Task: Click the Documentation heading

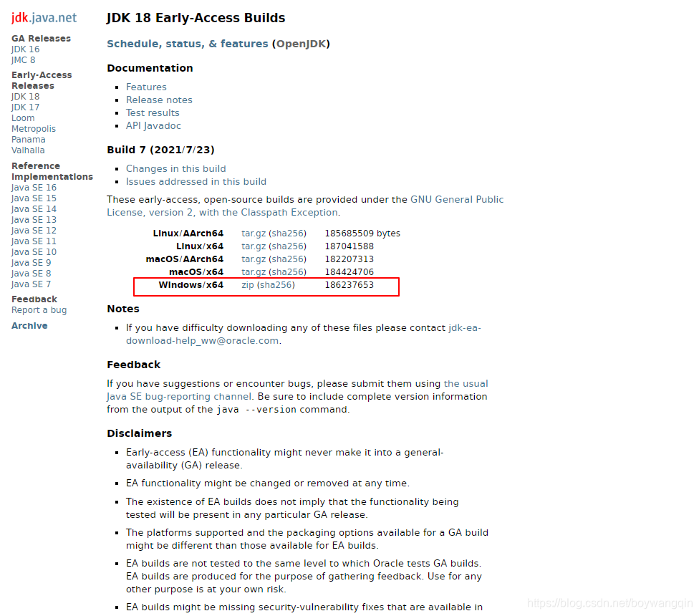Action: tap(150, 68)
